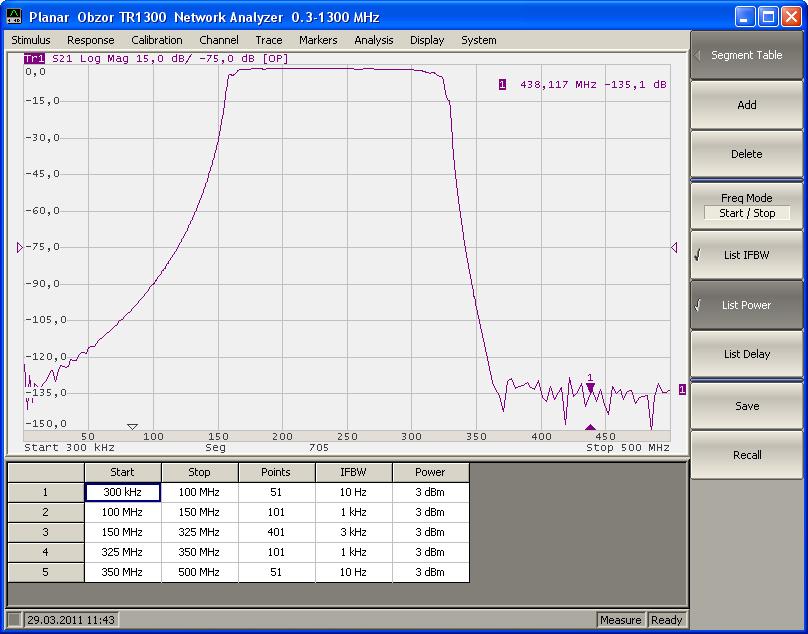Image resolution: width=808 pixels, height=634 pixels.
Task: Toggle the List Power option
Action: click(746, 305)
